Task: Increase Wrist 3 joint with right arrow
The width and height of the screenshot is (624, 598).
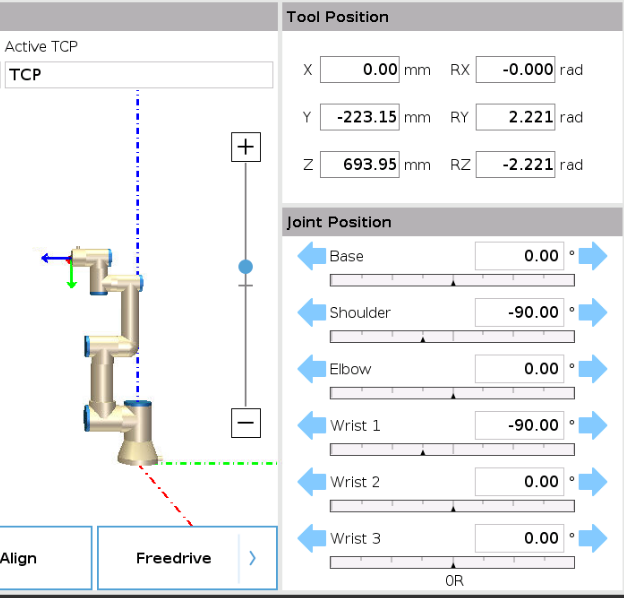Action: tap(593, 538)
